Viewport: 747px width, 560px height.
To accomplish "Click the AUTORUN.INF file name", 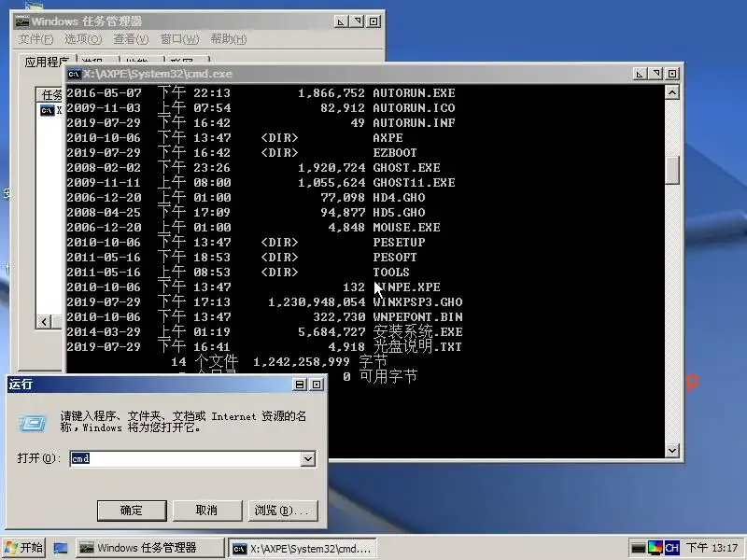I will tap(414, 123).
